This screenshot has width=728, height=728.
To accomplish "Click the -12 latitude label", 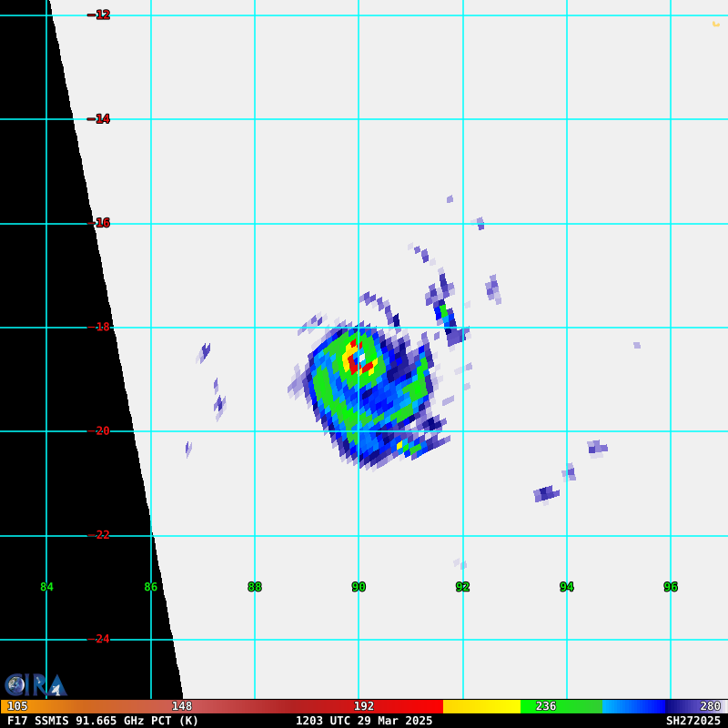I will [x=99, y=15].
